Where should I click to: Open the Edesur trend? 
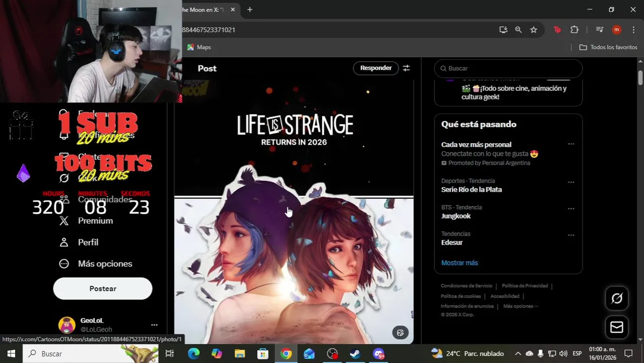click(452, 243)
